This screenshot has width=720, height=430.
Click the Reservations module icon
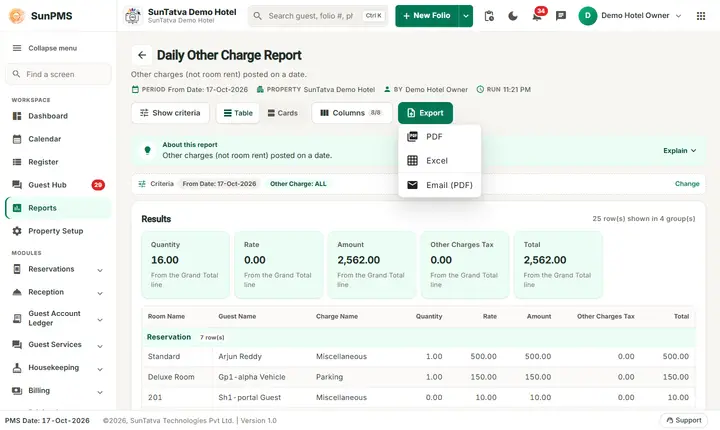coord(17,269)
